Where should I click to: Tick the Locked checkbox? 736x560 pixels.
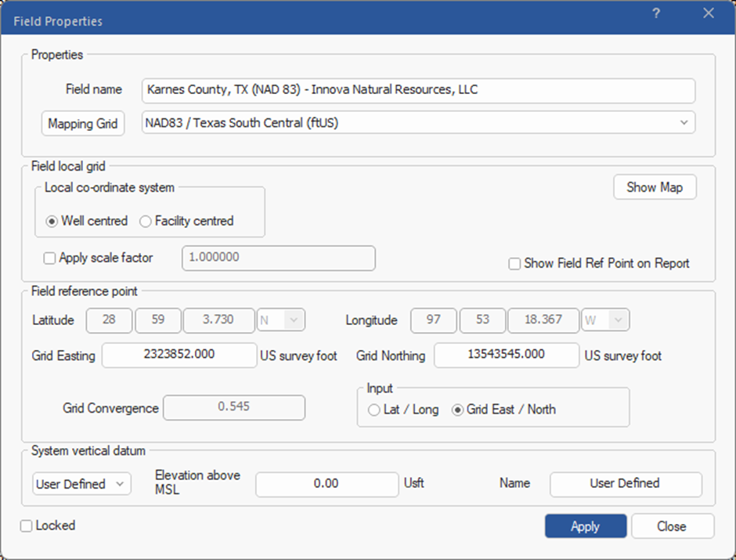click(27, 526)
